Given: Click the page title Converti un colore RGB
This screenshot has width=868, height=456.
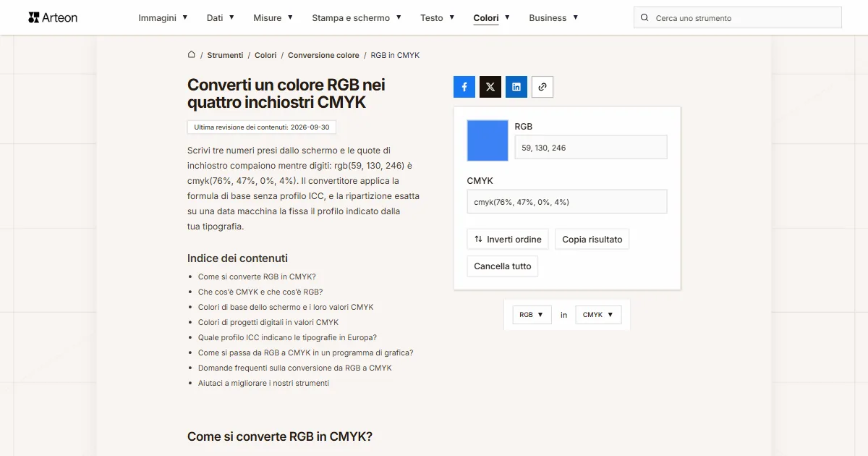Looking at the screenshot, I should coord(286,93).
